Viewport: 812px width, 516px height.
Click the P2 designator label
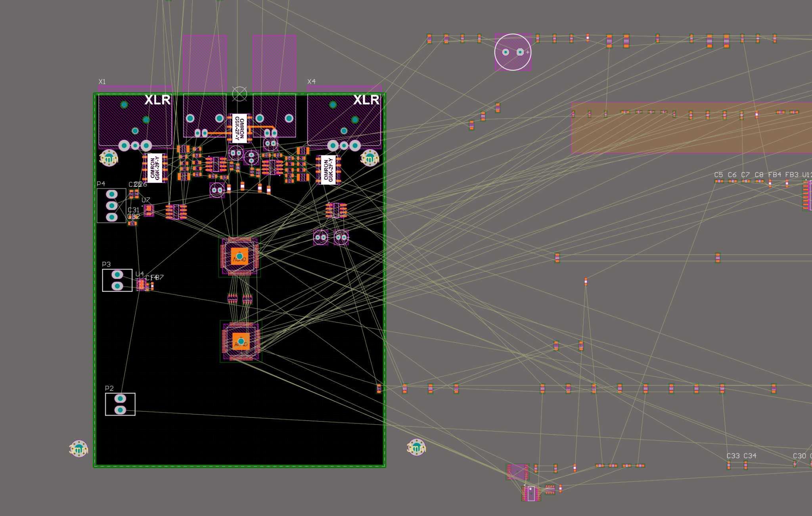click(x=109, y=388)
